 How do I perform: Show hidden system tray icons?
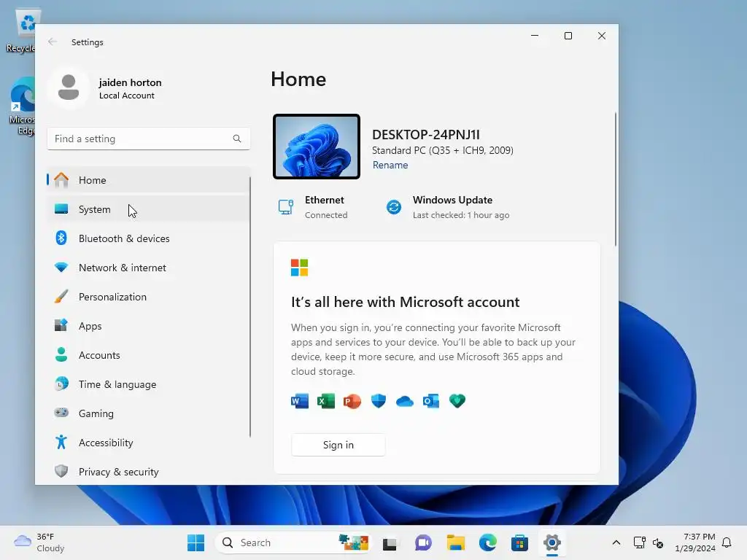[x=616, y=542]
